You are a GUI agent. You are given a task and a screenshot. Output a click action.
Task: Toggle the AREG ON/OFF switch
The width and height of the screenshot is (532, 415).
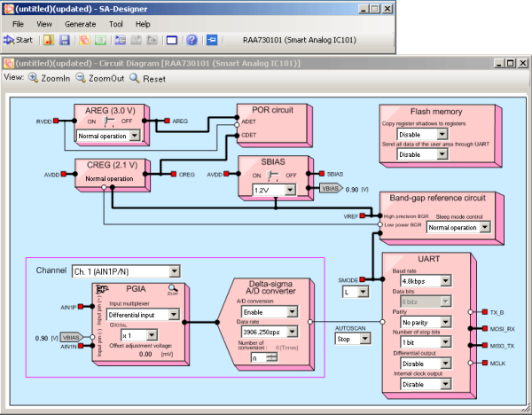click(109, 121)
